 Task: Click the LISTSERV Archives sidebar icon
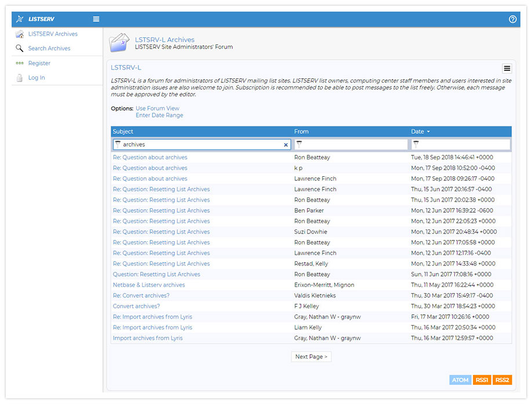pyautogui.click(x=20, y=34)
